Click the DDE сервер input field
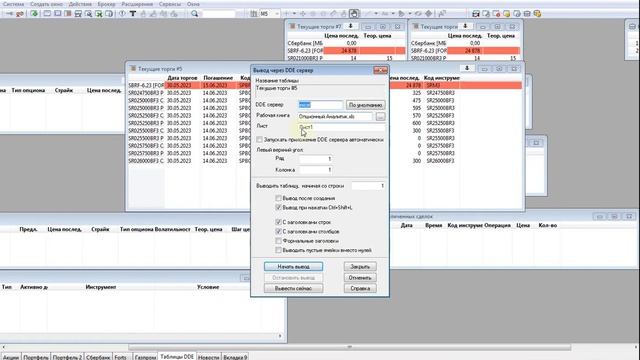Viewport: 640px width, 360px height. [320, 105]
